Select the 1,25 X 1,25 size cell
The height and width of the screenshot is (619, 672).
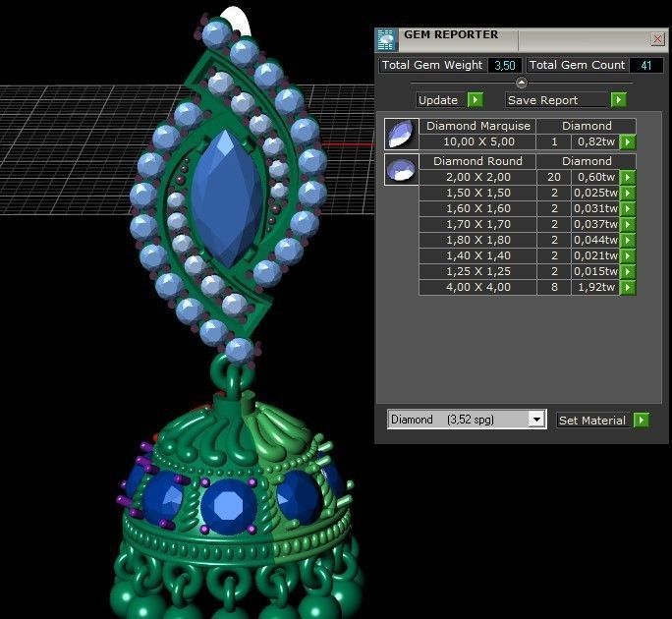pyautogui.click(x=477, y=271)
